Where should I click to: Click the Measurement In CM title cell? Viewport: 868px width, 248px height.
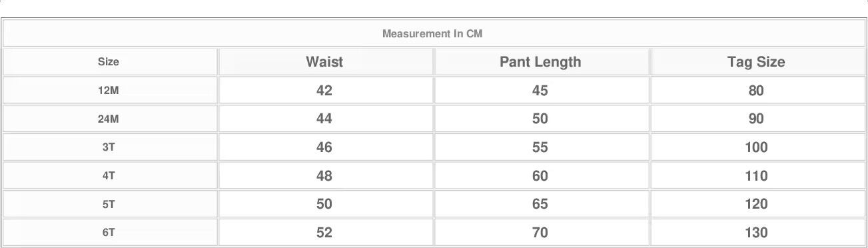click(x=432, y=33)
